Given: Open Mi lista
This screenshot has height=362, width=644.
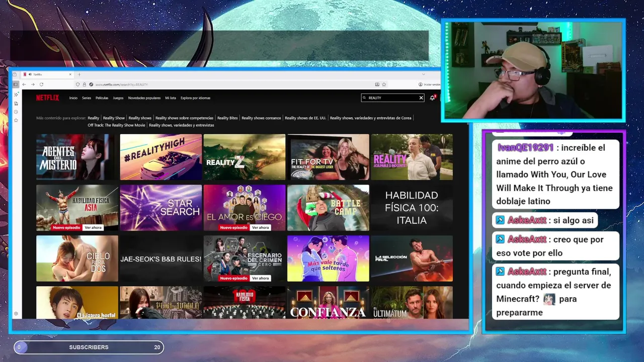Looking at the screenshot, I should 171,98.
